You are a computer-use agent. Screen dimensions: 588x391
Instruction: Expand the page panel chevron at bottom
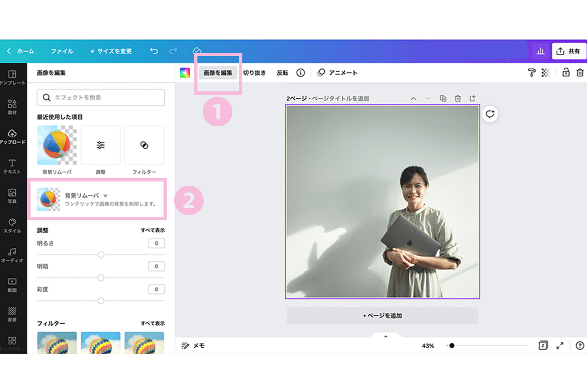click(386, 336)
